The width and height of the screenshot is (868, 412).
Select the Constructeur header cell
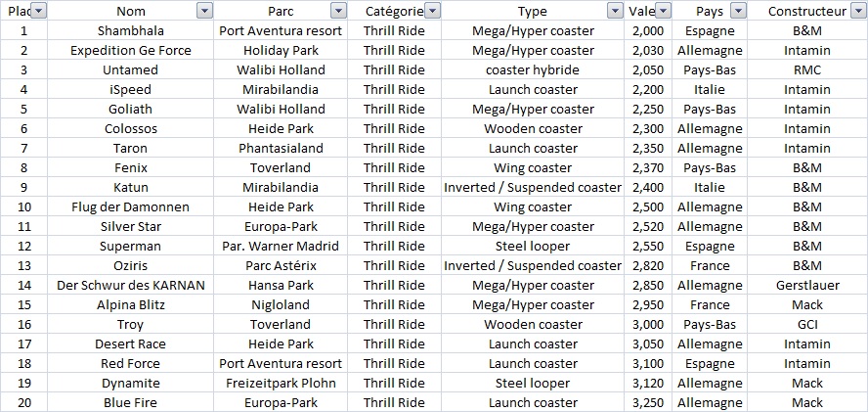(807, 11)
